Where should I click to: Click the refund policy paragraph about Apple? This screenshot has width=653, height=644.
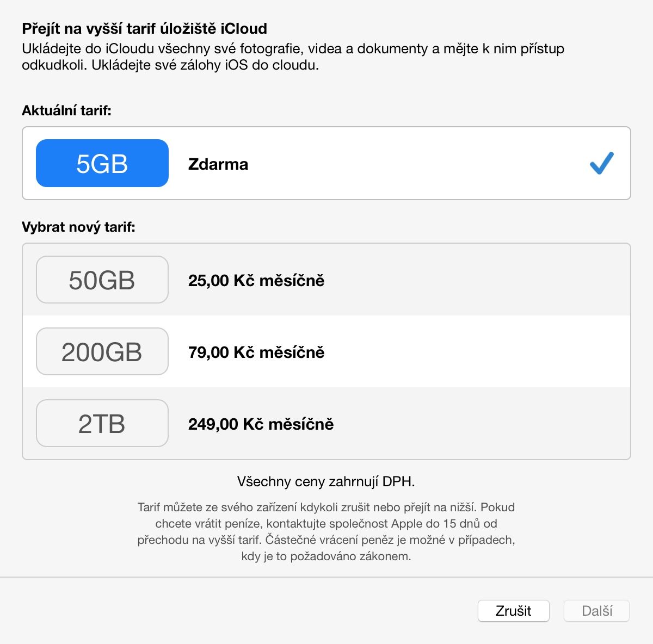point(326,531)
